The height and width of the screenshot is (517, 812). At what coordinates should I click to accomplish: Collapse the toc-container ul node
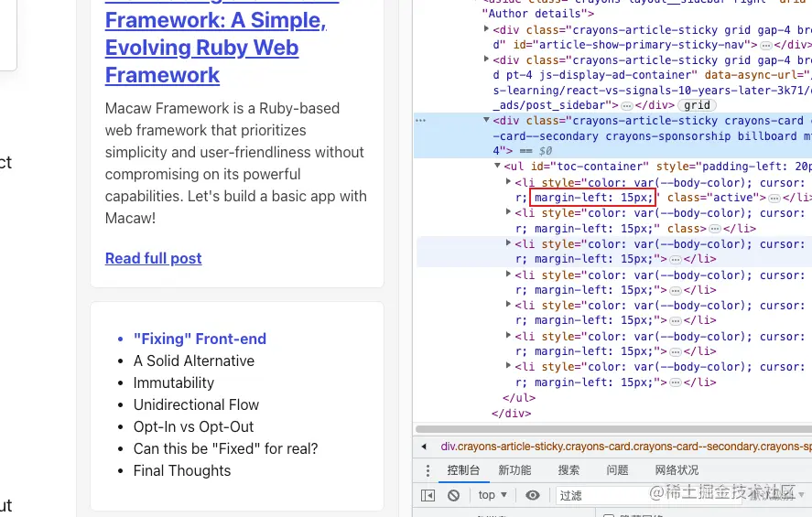[497, 166]
